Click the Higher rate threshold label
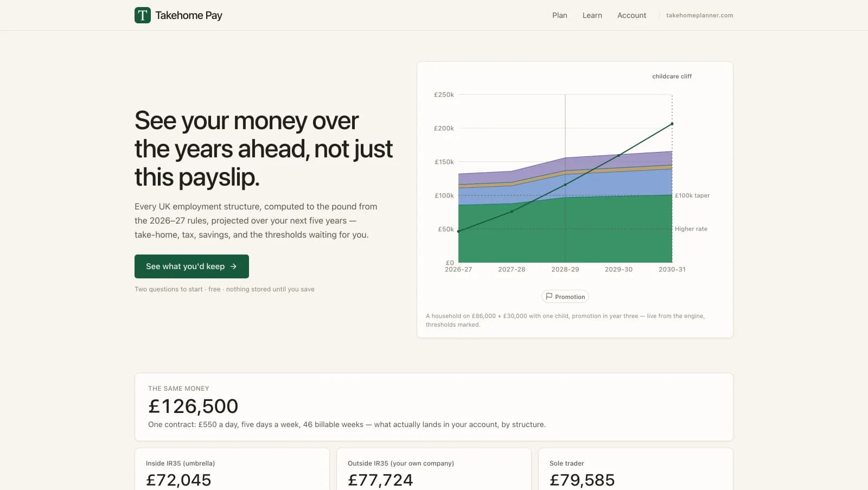 tap(691, 229)
